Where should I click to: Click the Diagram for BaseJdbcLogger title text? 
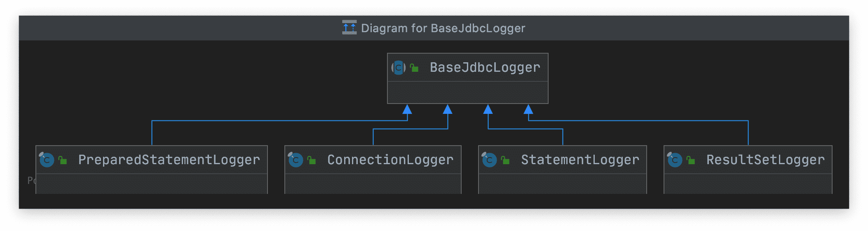[443, 28]
